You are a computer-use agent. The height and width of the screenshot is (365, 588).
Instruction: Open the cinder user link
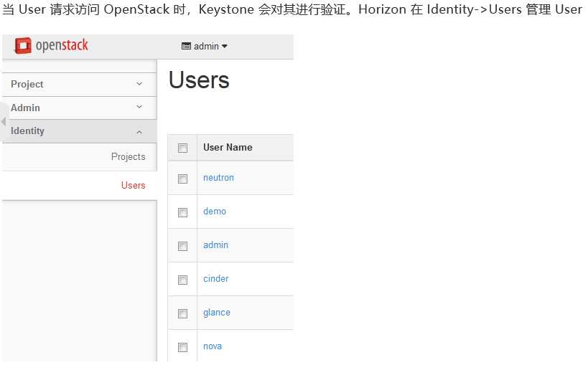pos(216,279)
